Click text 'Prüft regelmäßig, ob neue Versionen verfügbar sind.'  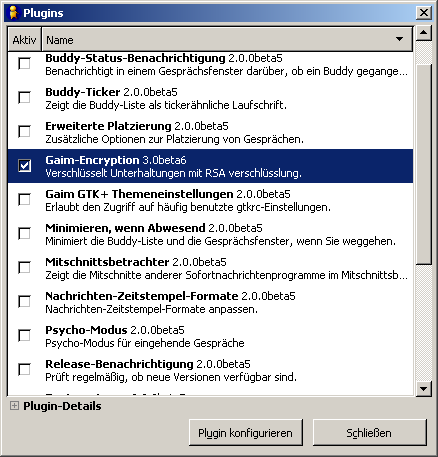[171, 377]
